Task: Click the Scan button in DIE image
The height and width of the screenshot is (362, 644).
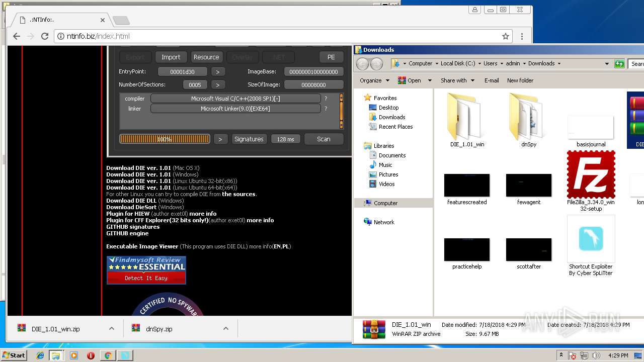Action: tap(324, 139)
